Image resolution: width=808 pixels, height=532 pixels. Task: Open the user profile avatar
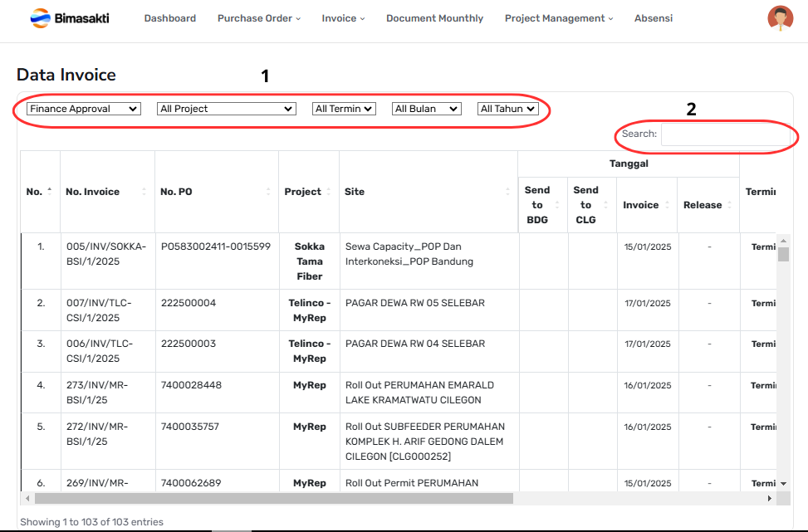coord(780,18)
